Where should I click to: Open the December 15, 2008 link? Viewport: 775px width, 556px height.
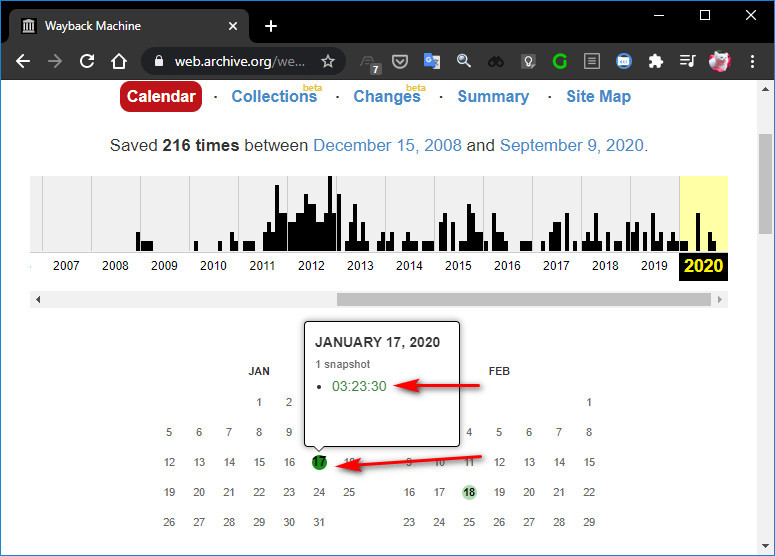[x=388, y=145]
